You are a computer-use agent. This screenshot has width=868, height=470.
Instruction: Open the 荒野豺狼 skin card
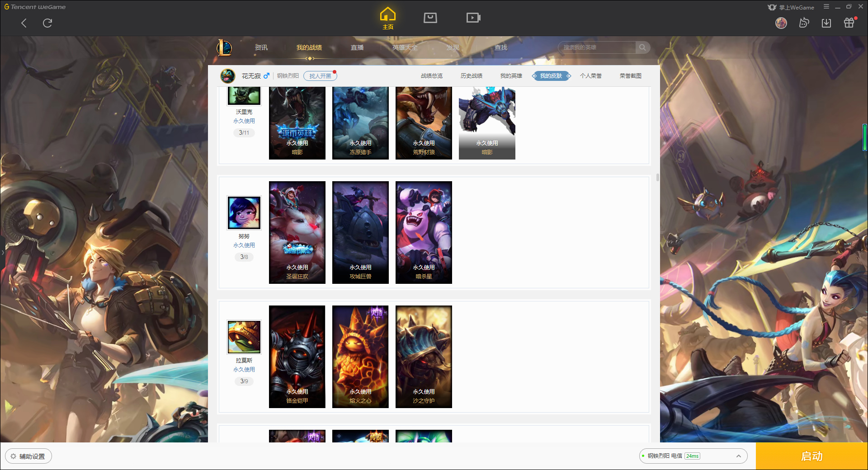424,123
